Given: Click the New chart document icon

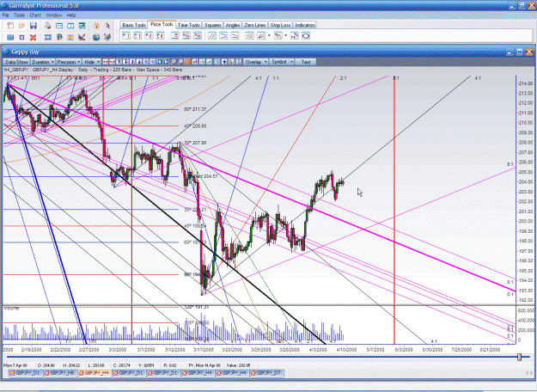Looking at the screenshot, I should 10,26.
